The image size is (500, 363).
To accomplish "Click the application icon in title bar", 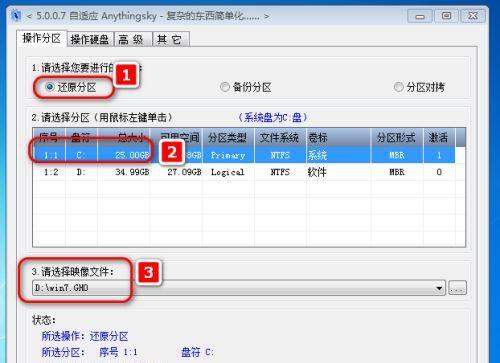I will coord(16,16).
